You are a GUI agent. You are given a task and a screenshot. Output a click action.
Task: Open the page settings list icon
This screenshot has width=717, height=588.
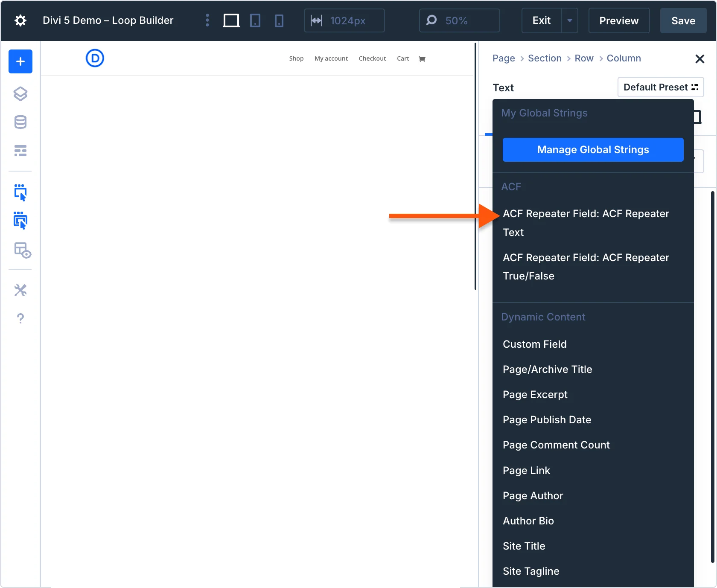click(20, 151)
